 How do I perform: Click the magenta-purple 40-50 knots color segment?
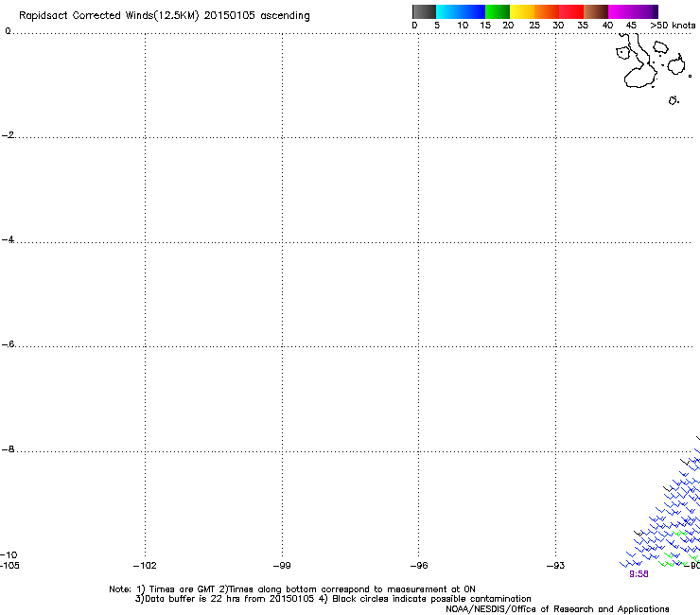tap(633, 11)
